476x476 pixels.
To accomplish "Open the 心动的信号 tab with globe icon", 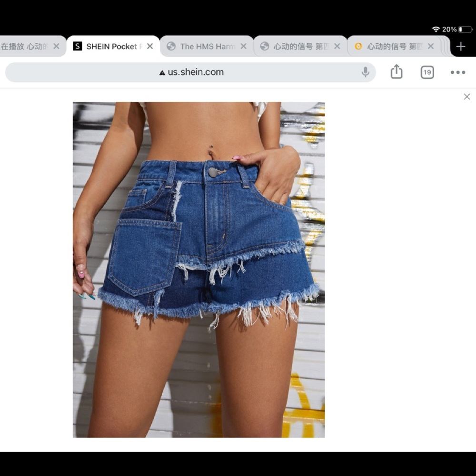I will (300, 46).
